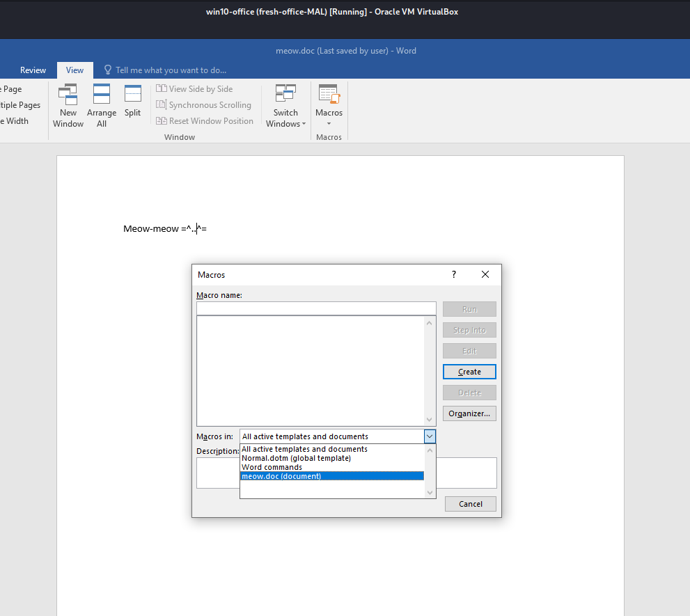Switch to the Review tab
Screen dimensions: 690x616
[33, 70]
